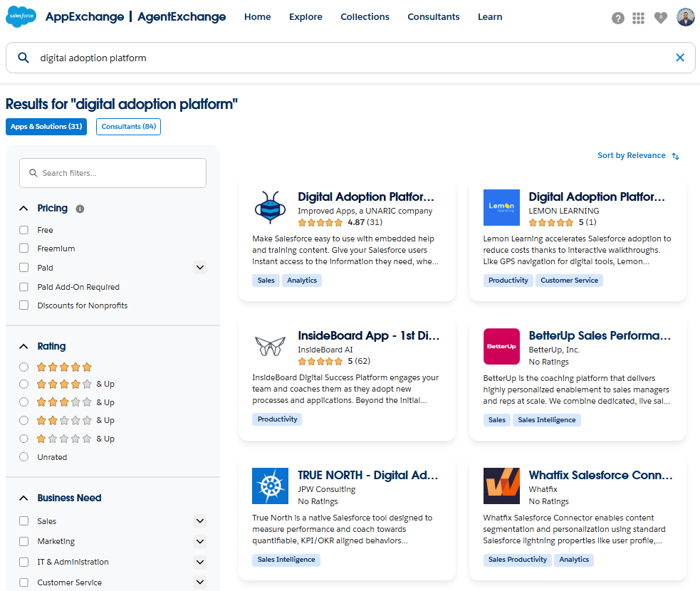Go to the Home nav item
The width and height of the screenshot is (700, 591).
click(257, 17)
